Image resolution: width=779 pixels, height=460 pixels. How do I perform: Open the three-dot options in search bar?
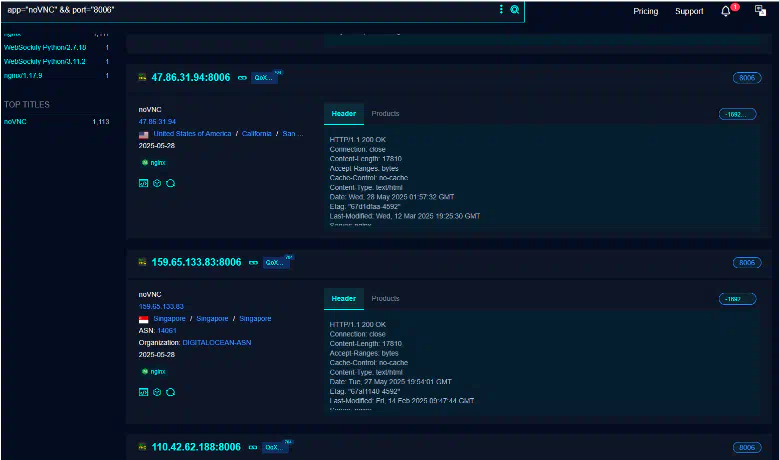(x=501, y=9)
